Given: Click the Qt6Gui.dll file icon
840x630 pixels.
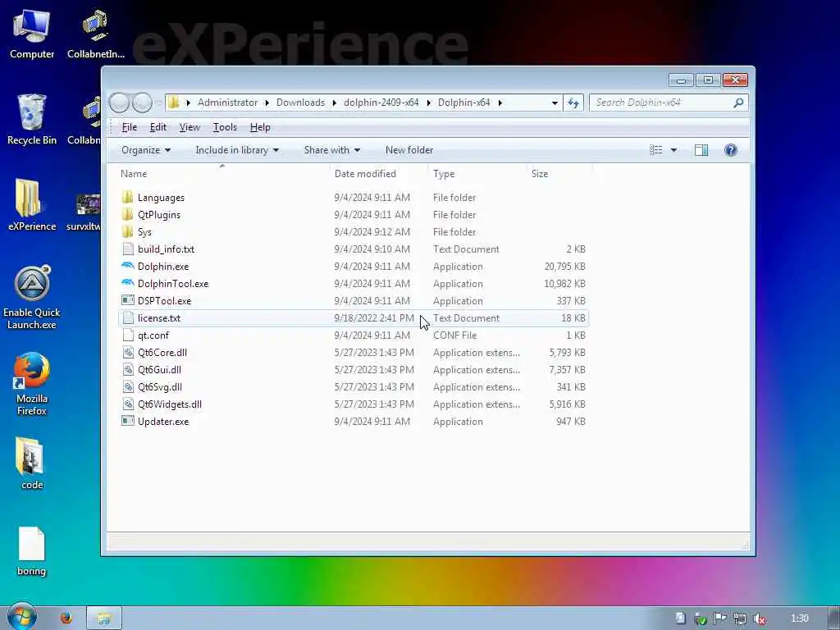Looking at the screenshot, I should [x=127, y=369].
